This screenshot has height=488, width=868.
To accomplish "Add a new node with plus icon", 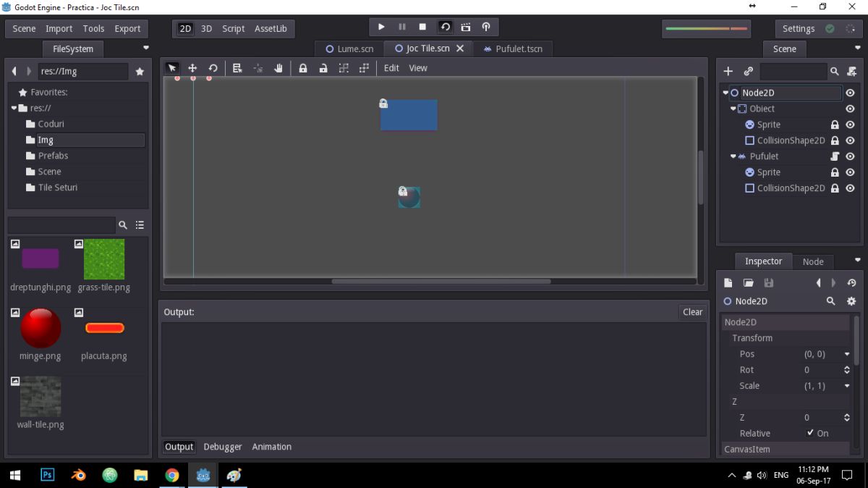I will (728, 71).
